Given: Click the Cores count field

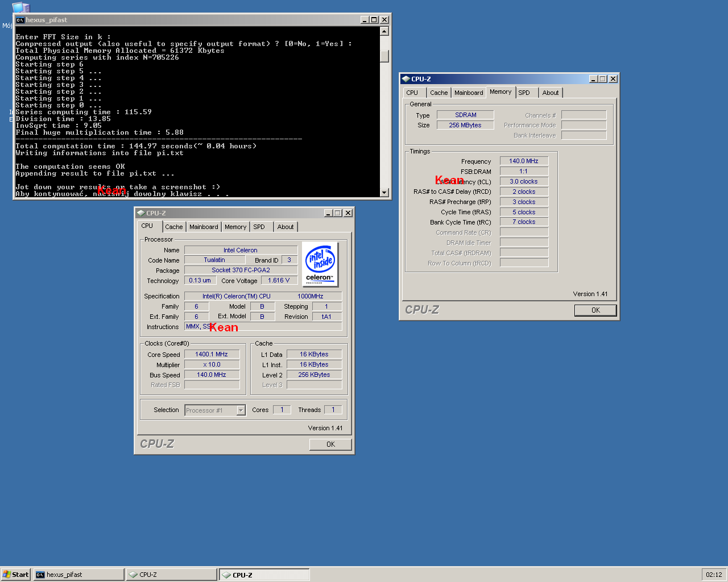Looking at the screenshot, I should 282,409.
